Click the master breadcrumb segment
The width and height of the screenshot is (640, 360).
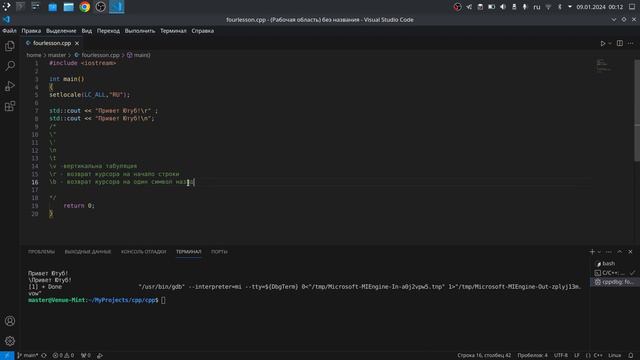57,55
